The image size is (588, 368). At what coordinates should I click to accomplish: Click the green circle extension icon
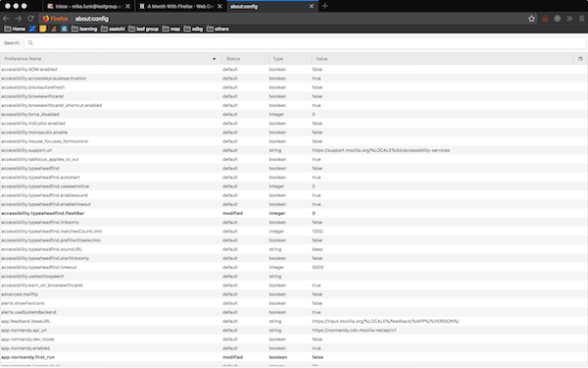(558, 19)
